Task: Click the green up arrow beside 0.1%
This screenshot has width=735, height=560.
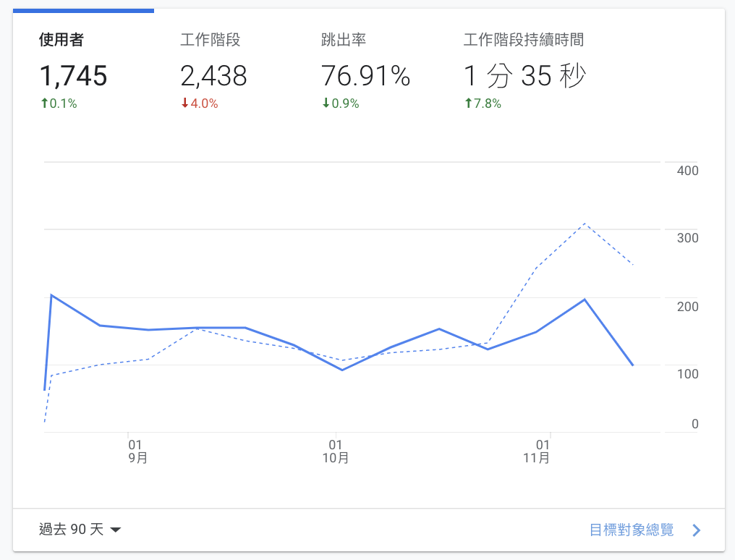Action: [x=44, y=103]
